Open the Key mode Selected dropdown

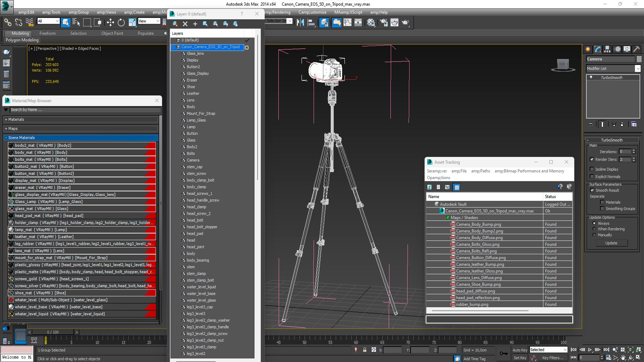(x=565, y=350)
